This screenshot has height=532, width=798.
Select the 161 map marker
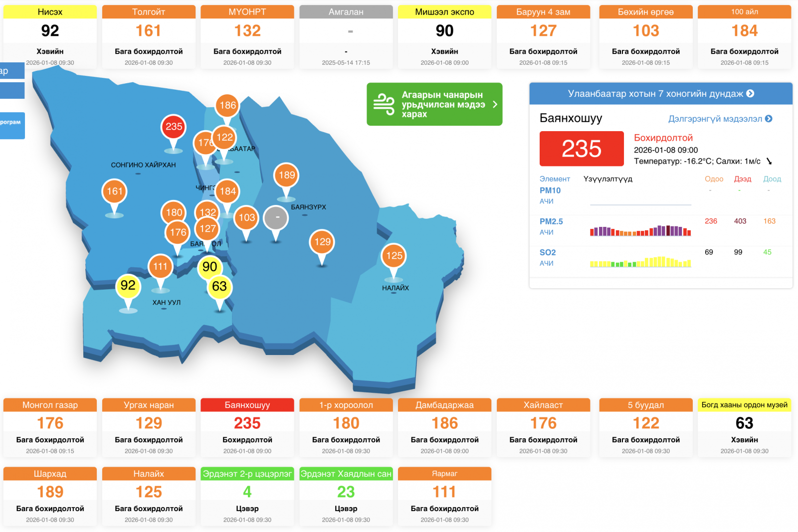[x=115, y=192]
